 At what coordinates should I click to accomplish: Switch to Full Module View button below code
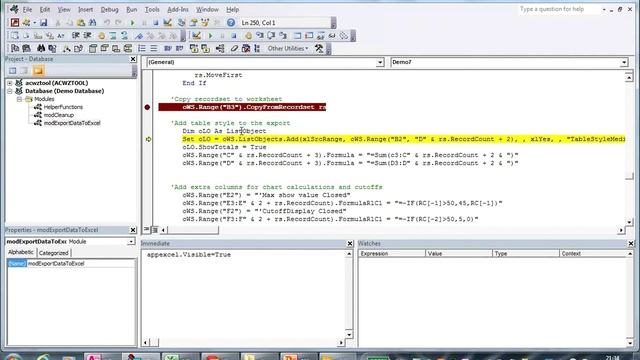pos(154,230)
